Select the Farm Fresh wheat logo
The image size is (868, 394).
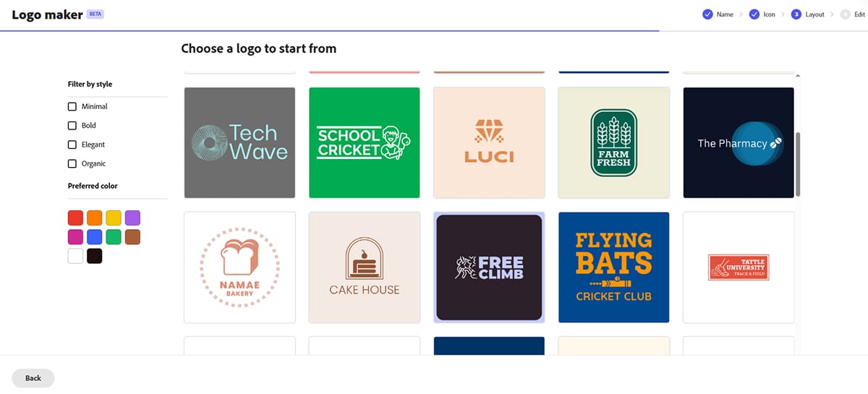tap(613, 142)
